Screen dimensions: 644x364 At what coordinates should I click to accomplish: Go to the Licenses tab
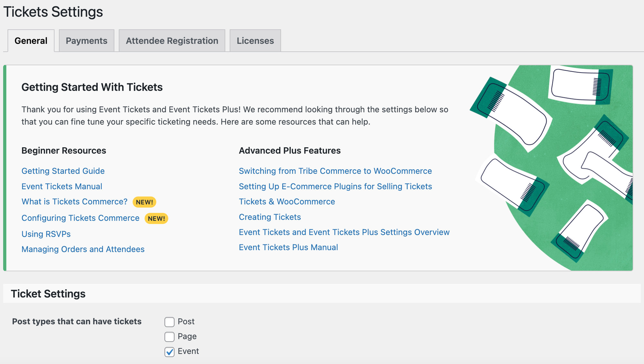tap(255, 41)
